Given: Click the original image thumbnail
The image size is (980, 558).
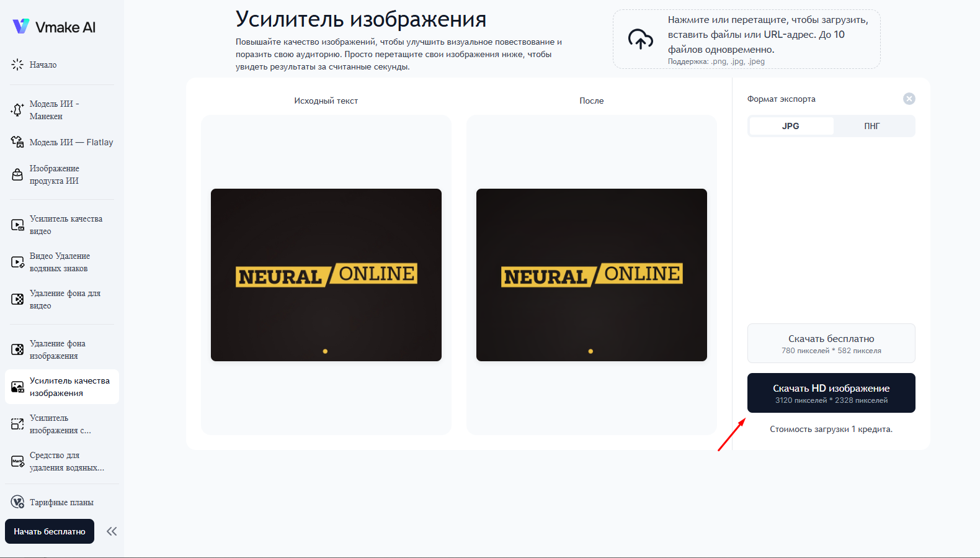Looking at the screenshot, I should pos(326,275).
